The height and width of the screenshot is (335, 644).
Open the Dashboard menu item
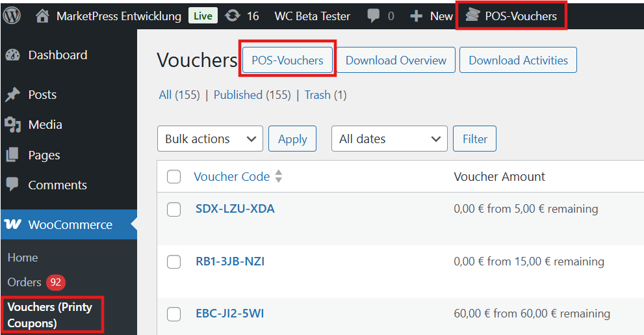click(58, 55)
